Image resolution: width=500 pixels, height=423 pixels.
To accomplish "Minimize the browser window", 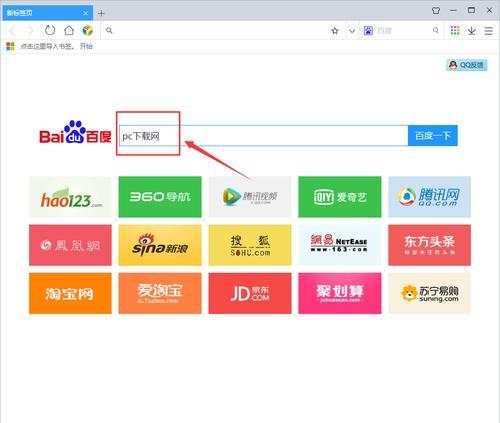I will point(453,10).
